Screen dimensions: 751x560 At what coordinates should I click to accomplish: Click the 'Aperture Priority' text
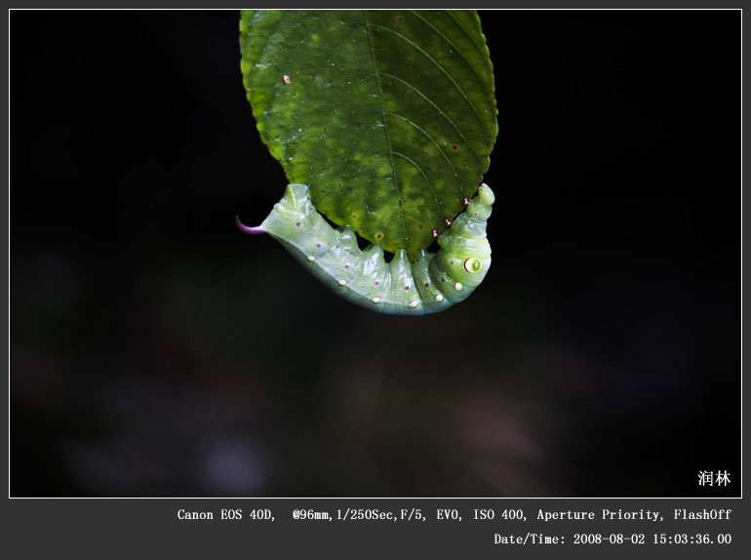tap(599, 515)
